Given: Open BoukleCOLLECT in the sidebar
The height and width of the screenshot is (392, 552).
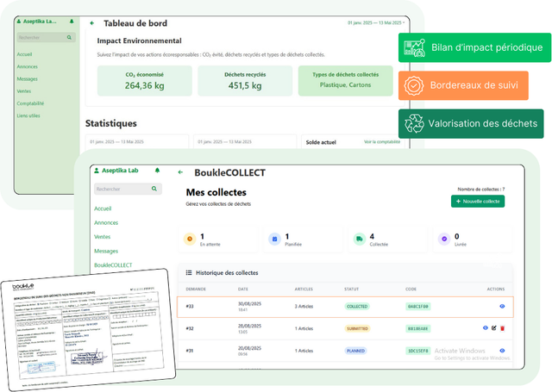Looking at the screenshot, I should [x=113, y=265].
